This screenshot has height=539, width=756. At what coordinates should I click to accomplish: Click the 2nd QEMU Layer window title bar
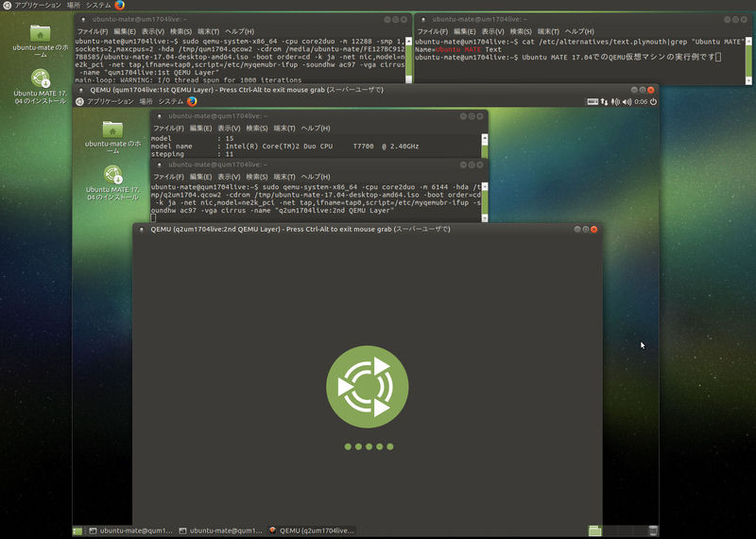[x=368, y=229]
